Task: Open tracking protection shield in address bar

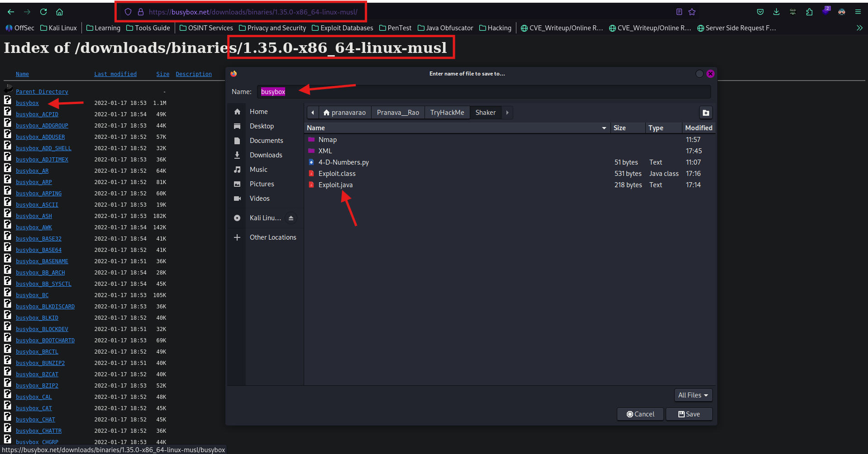Action: click(x=128, y=12)
